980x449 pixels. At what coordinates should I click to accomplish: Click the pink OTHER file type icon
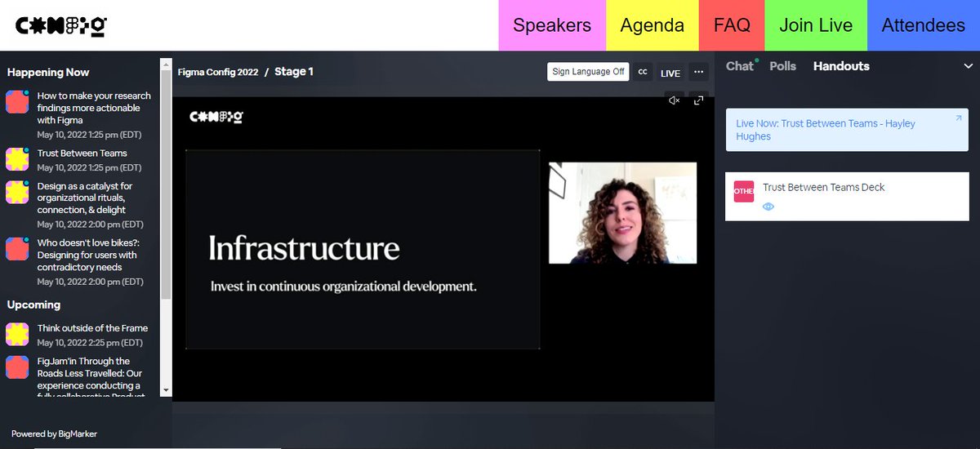pyautogui.click(x=744, y=191)
